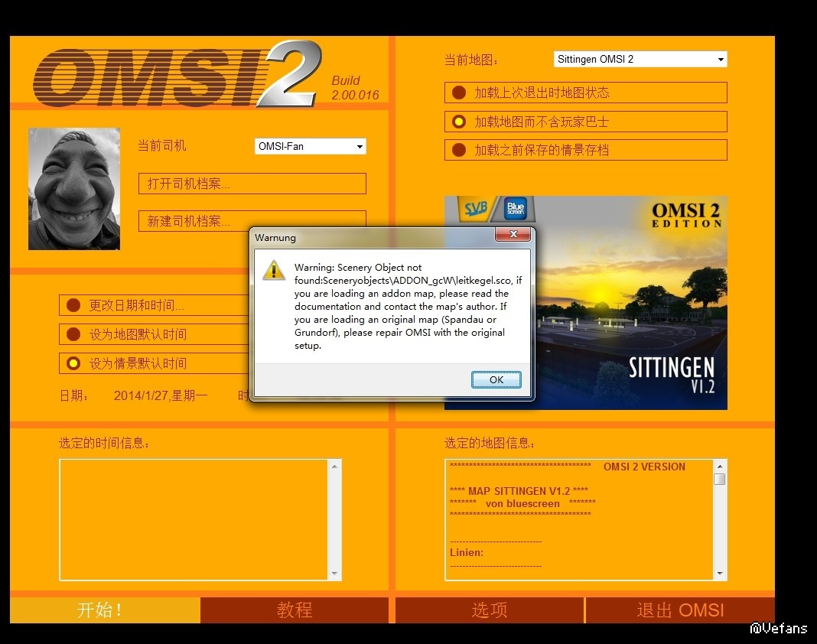Open the 选项 options tab
This screenshot has height=644, width=817.
pyautogui.click(x=490, y=610)
